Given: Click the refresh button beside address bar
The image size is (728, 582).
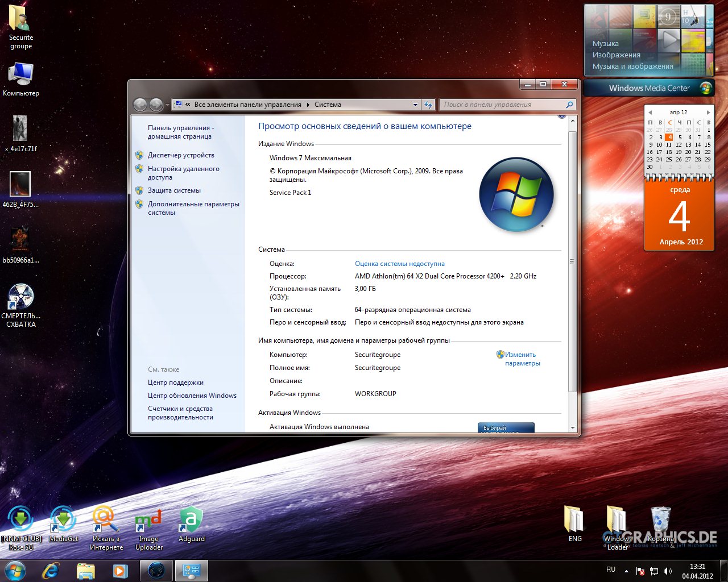Looking at the screenshot, I should click(429, 105).
